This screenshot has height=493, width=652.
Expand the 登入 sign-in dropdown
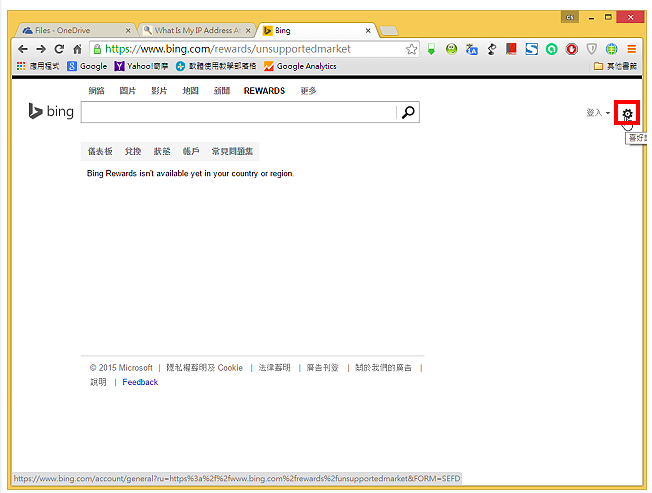598,113
